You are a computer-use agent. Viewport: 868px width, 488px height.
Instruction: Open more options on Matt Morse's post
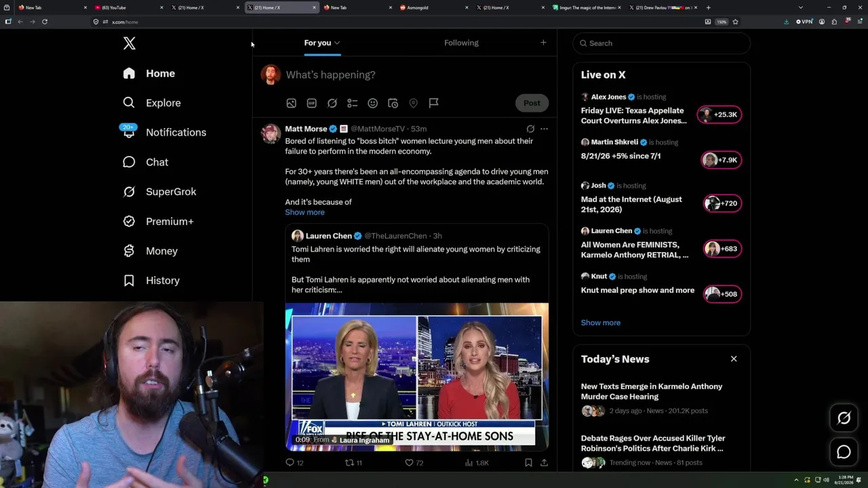point(544,129)
